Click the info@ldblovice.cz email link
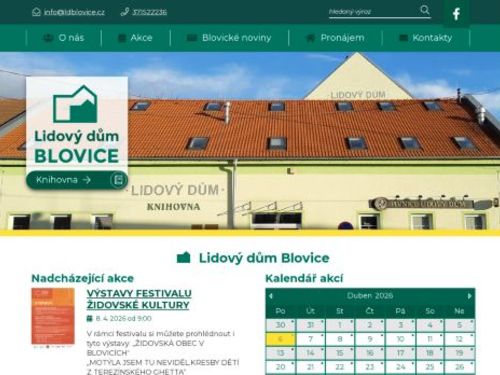Image resolution: width=500 pixels, height=375 pixels. pos(74,12)
